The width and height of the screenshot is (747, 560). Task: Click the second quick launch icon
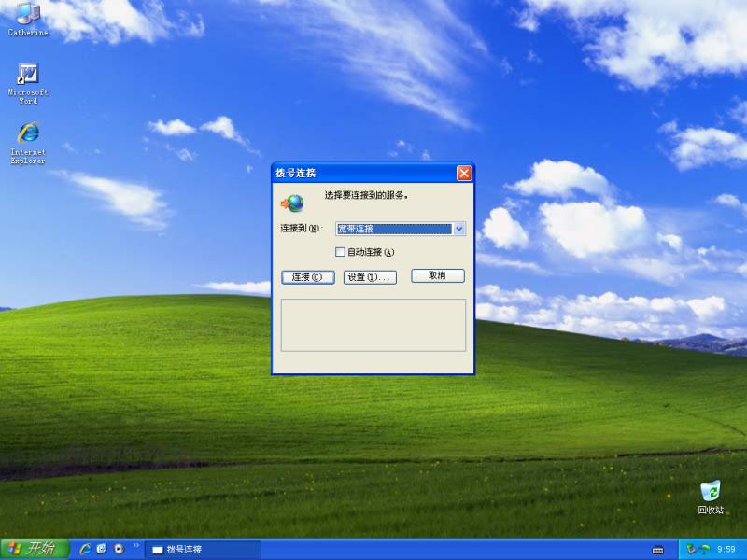102,549
